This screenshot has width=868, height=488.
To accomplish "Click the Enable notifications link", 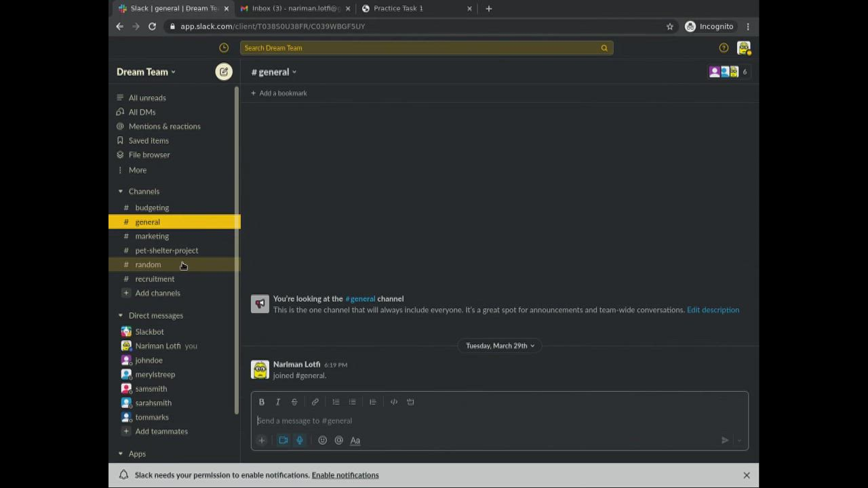I will pos(345,475).
